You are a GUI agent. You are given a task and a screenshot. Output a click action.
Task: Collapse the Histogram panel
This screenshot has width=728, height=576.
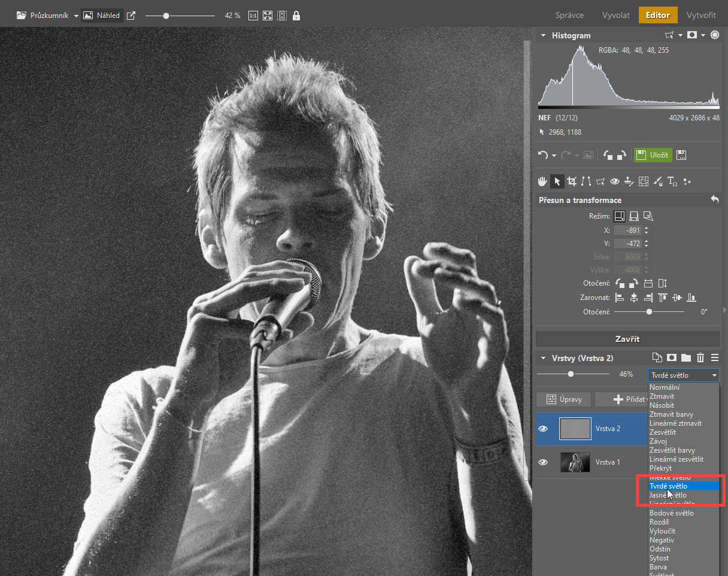pos(544,35)
